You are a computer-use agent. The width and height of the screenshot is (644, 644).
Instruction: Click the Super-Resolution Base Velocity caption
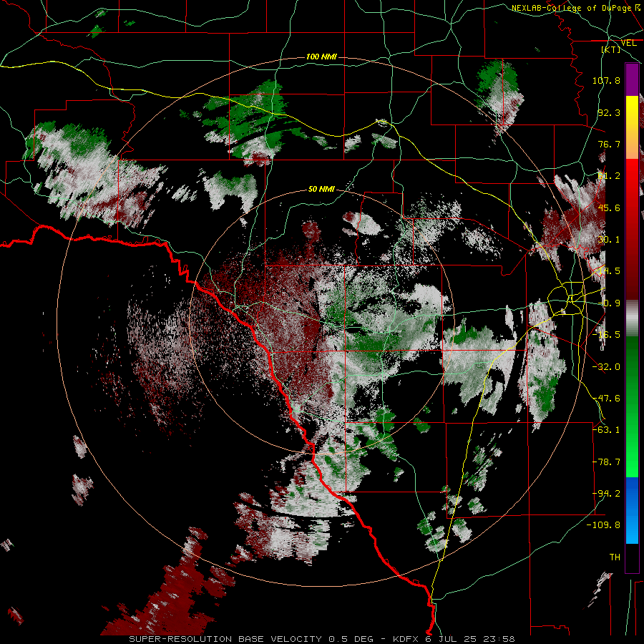(x=321, y=639)
